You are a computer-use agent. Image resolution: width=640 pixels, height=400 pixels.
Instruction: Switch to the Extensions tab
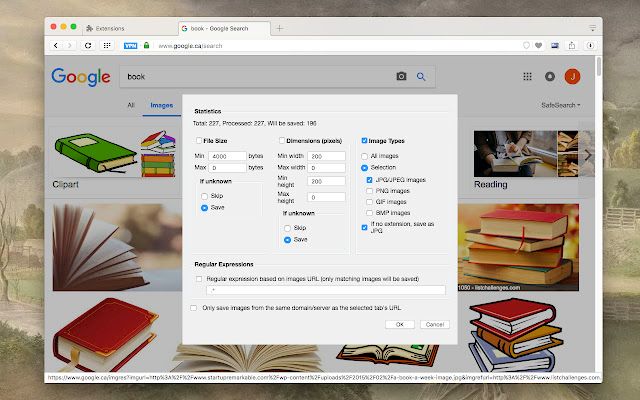click(x=131, y=28)
